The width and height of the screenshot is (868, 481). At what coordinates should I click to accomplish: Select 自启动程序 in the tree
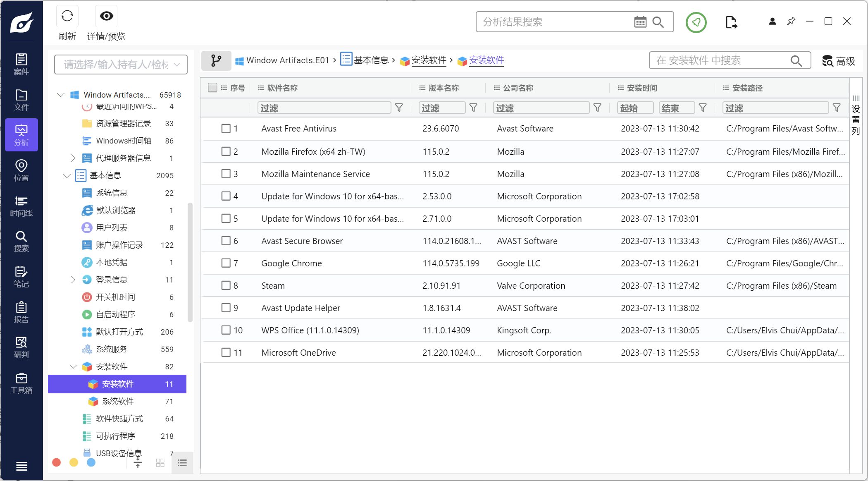pyautogui.click(x=117, y=314)
